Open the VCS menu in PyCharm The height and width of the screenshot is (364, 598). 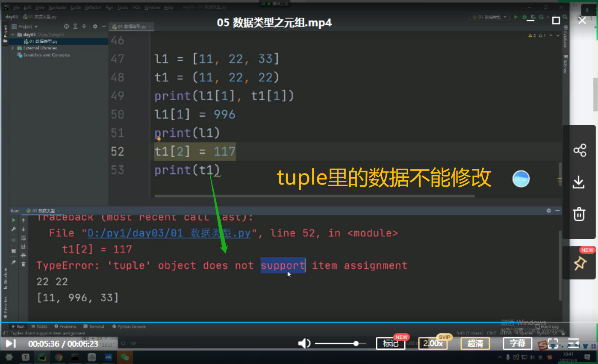pos(136,8)
